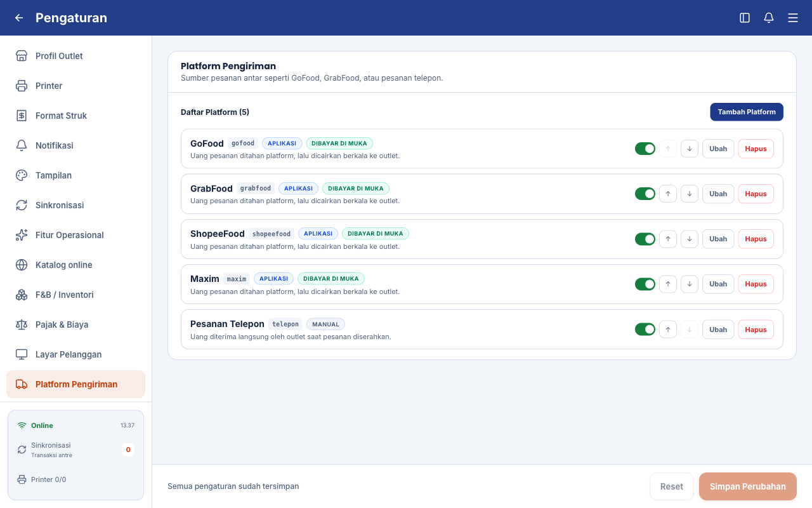Click "Semua pengaturan sudah tersimpan" status text

[233, 486]
